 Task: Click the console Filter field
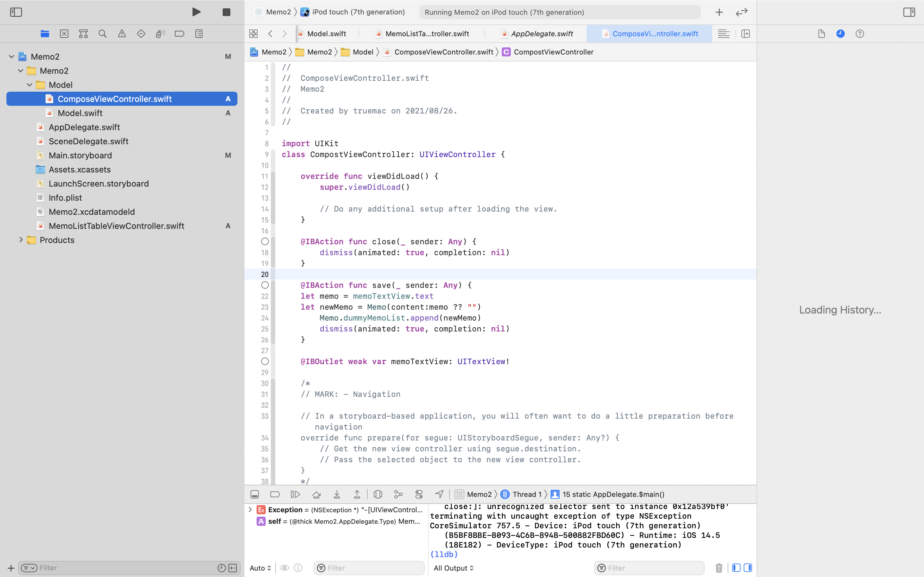[653, 568]
